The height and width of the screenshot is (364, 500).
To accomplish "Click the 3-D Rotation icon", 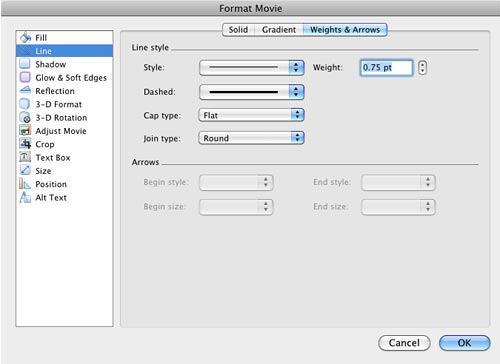I will point(25,117).
